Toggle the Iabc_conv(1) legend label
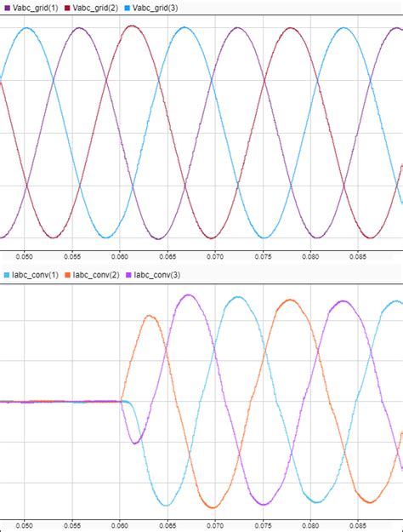This screenshot has height=532, width=403. point(35,275)
